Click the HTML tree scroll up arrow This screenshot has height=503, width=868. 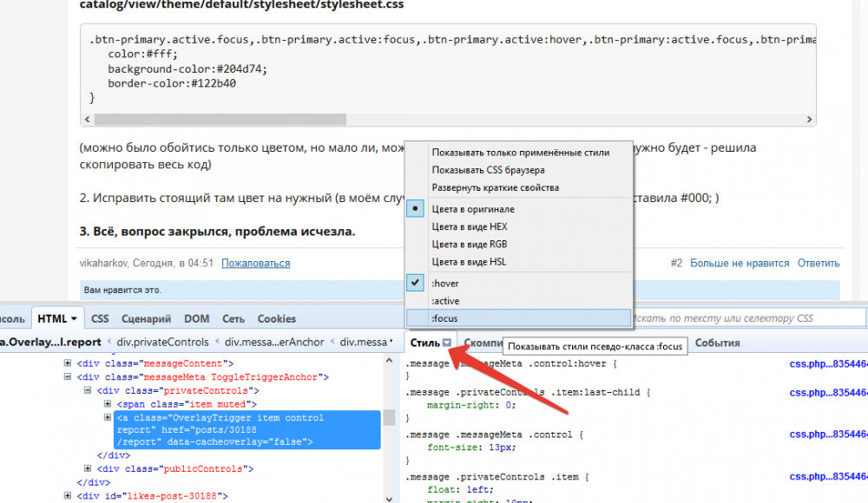point(389,361)
